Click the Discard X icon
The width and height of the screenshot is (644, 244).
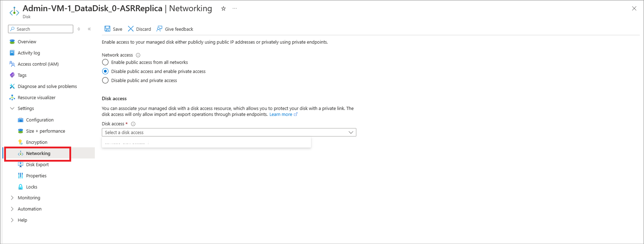130,29
